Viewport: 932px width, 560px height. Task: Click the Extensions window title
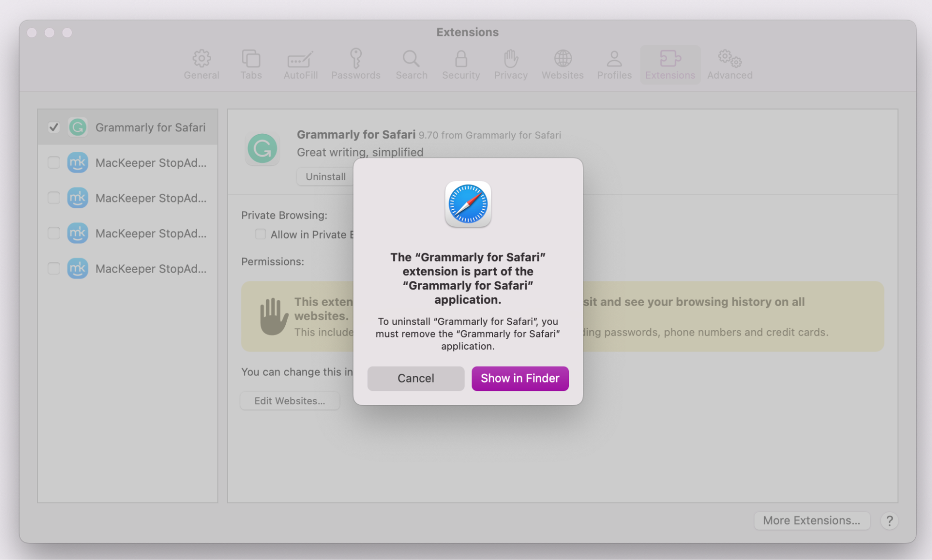point(467,32)
